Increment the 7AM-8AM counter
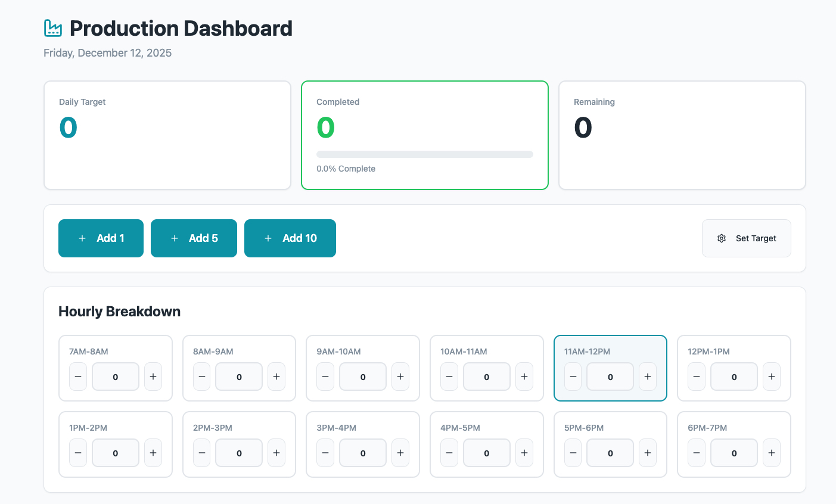836x504 pixels. tap(153, 377)
